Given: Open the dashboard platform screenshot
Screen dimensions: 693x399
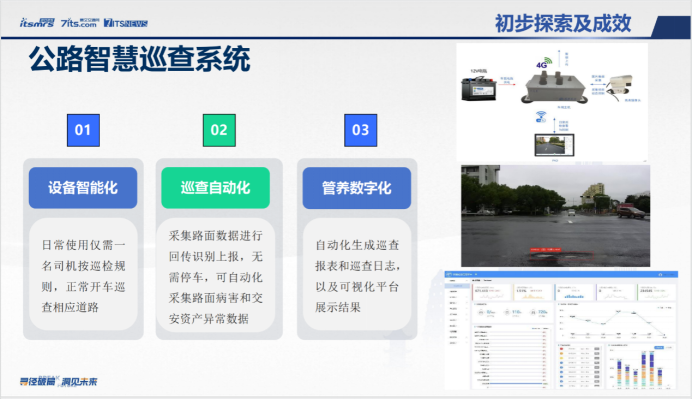Looking at the screenshot, I should click(561, 331).
